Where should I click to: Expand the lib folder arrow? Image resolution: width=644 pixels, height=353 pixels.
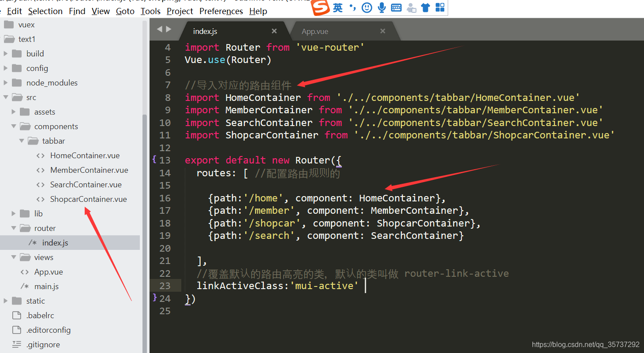(x=14, y=214)
